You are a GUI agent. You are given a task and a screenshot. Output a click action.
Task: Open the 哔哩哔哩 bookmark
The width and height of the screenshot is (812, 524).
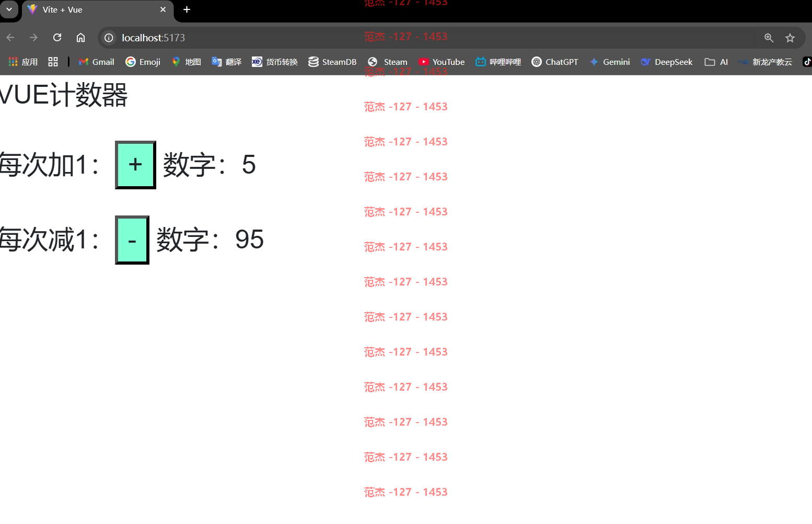pyautogui.click(x=498, y=62)
